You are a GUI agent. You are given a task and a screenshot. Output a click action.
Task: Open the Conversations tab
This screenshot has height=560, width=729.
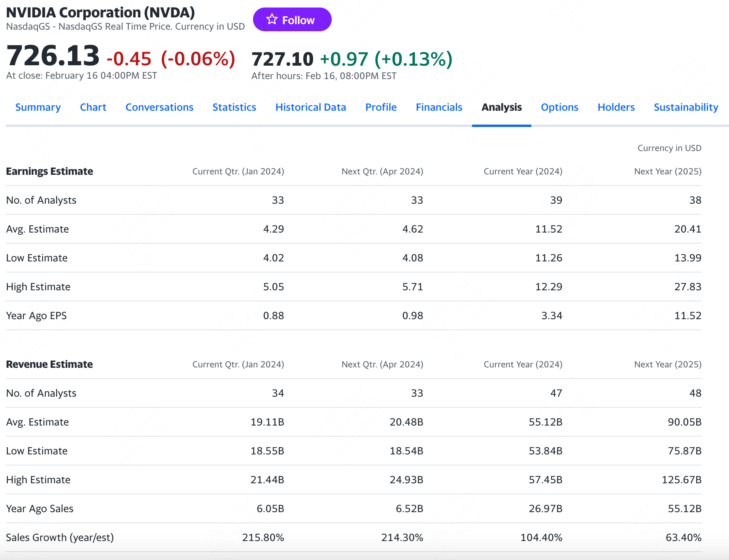(x=159, y=107)
